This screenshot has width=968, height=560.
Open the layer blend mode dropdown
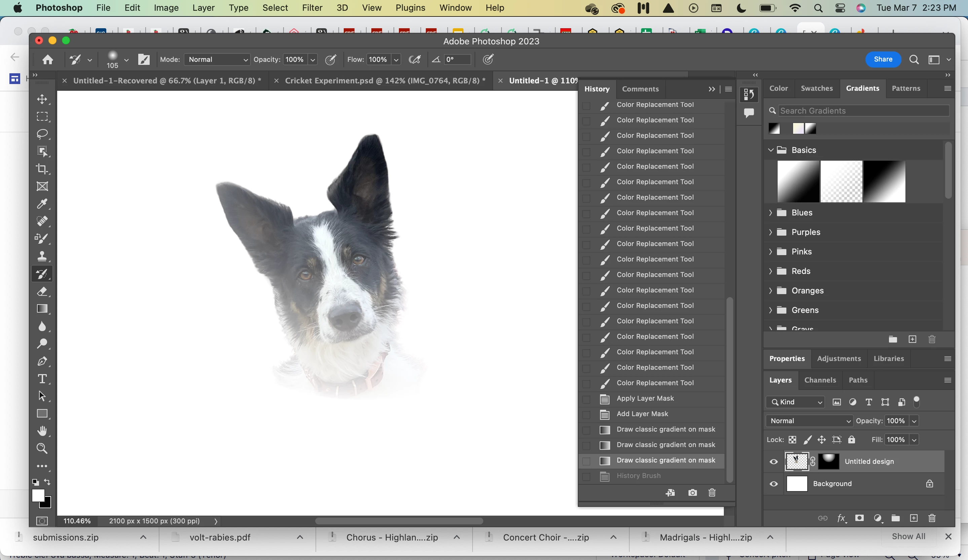click(809, 421)
